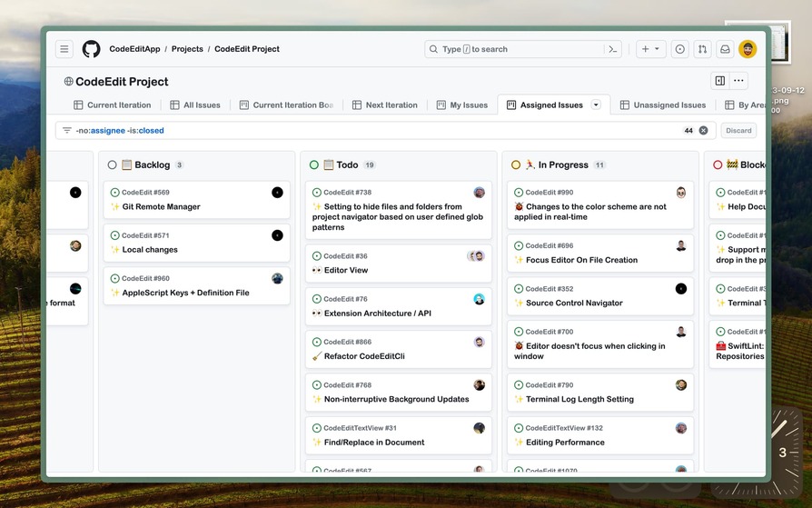
Task: Click the assignee avatar on CodeEdit #352
Action: 681,289
